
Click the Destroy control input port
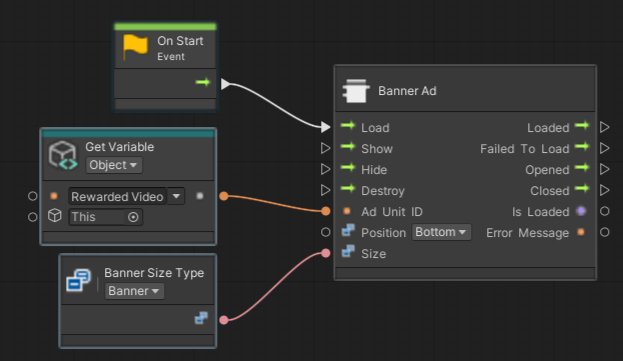click(325, 190)
